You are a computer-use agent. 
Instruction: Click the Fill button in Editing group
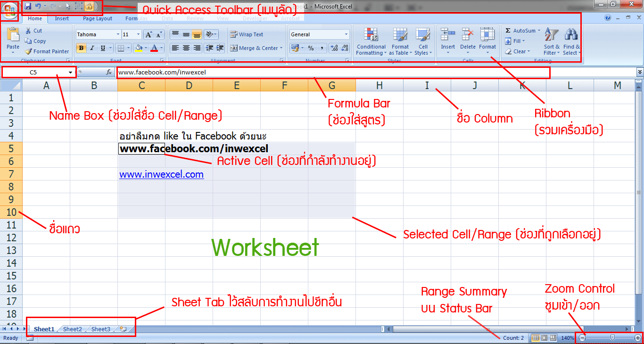(x=515, y=41)
